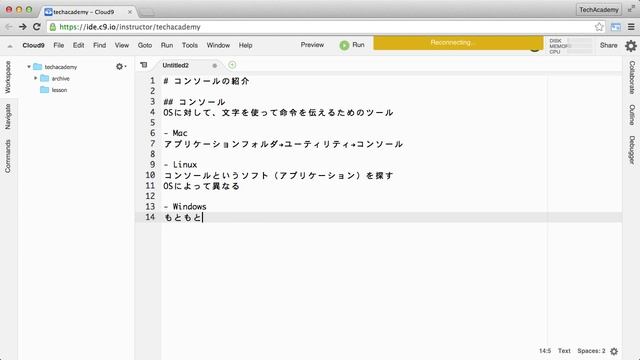Viewport: 640px width, 360px height.
Task: Click the '- Windows' line in the editor
Action: click(185, 207)
